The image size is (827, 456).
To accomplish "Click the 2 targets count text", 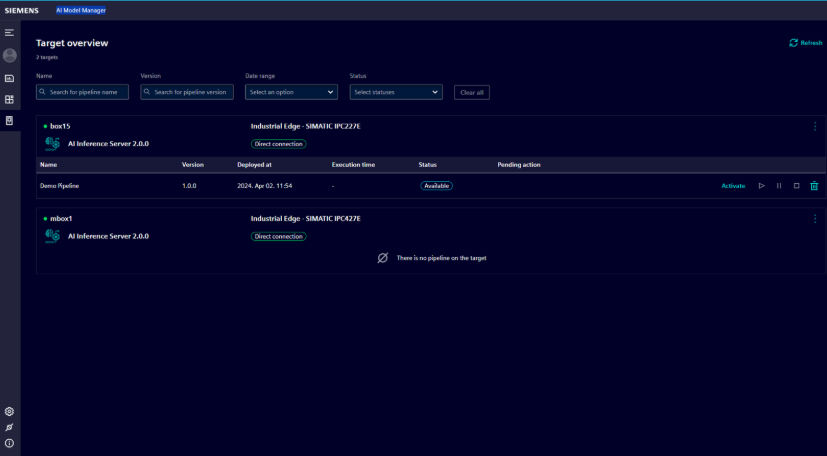I will 47,57.
